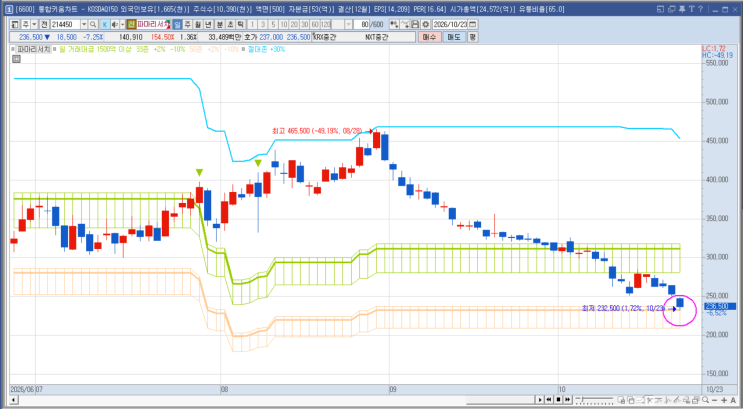Click the play forward arrow in the bottom bar
This screenshot has width=743, height=409.
(x=540, y=400)
